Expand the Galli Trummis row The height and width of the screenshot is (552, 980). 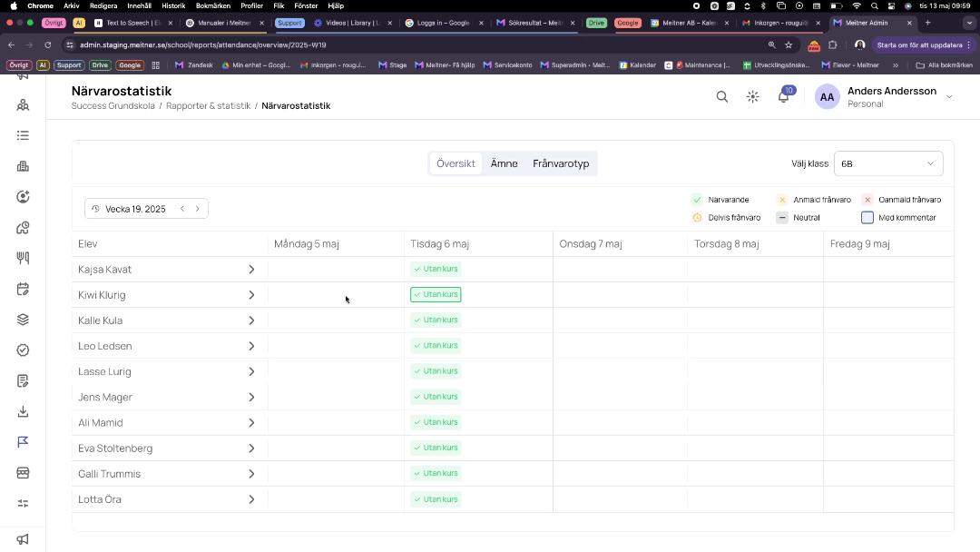[x=251, y=475]
